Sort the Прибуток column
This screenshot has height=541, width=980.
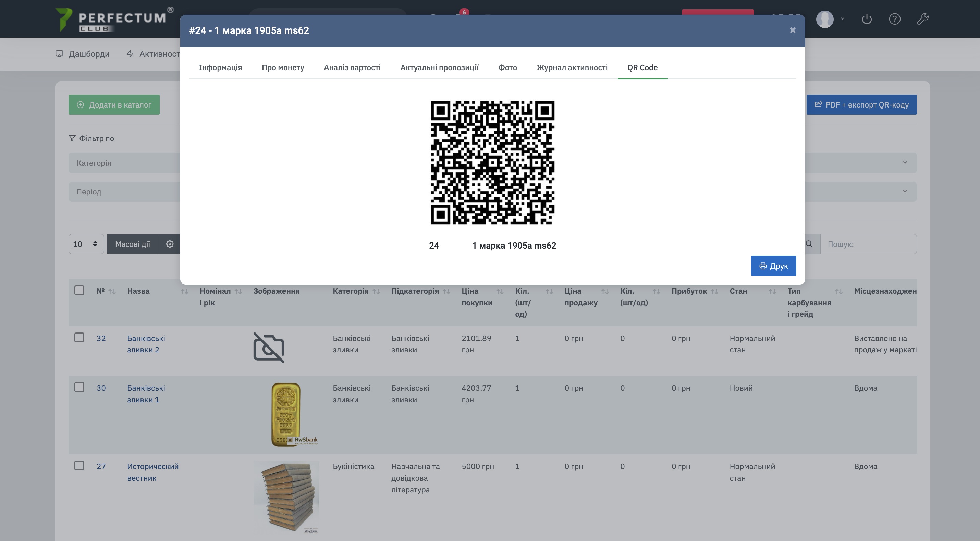[714, 292]
